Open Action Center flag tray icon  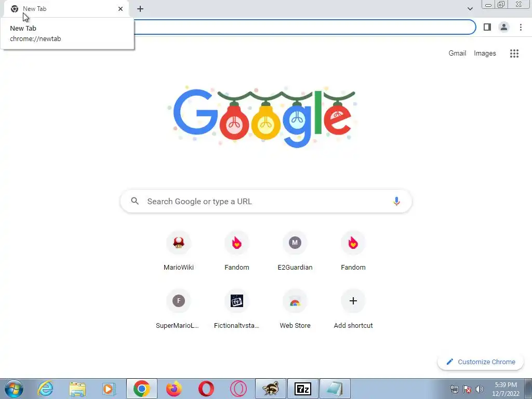coord(467,389)
